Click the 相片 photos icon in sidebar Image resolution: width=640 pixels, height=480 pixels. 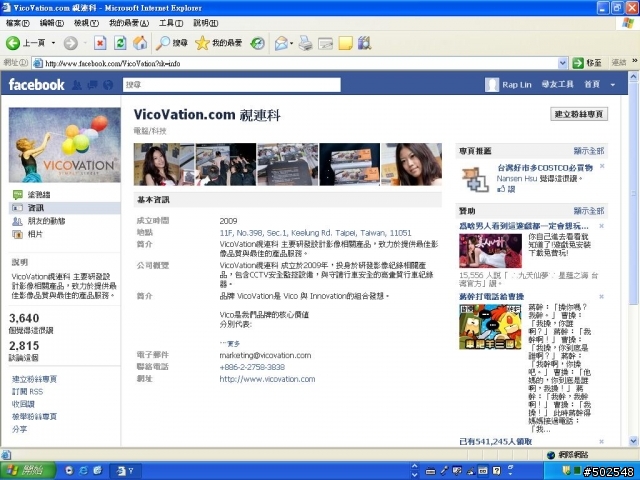click(x=18, y=234)
